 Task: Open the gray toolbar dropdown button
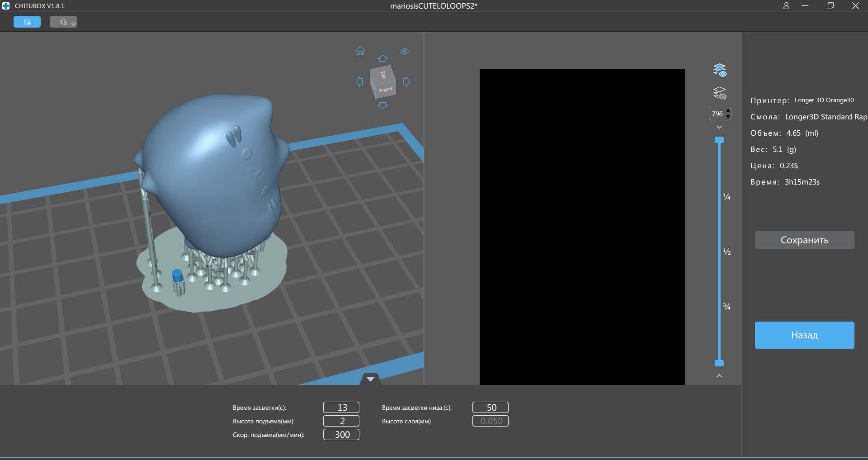click(x=63, y=22)
